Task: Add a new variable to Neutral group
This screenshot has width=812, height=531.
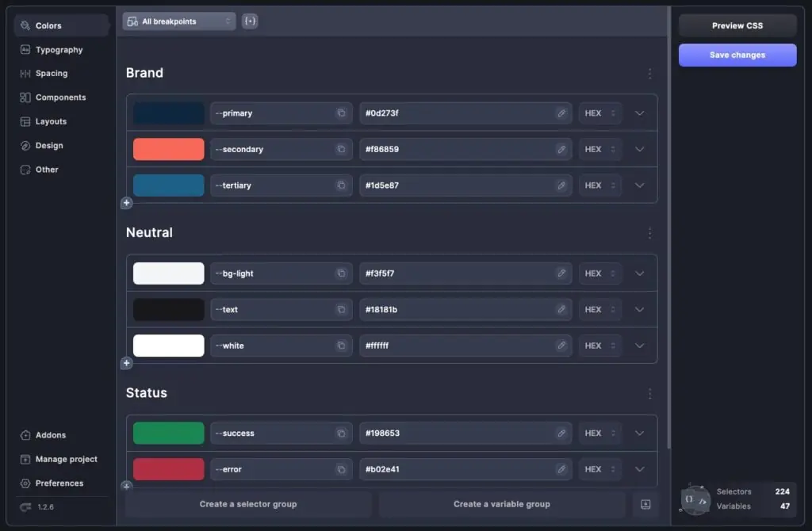Action: click(x=126, y=363)
